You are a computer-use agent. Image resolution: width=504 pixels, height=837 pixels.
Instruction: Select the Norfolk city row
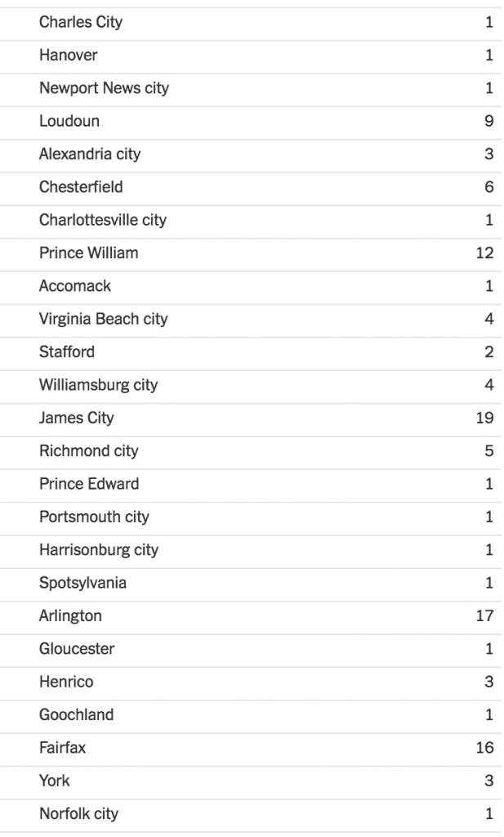pos(78,813)
